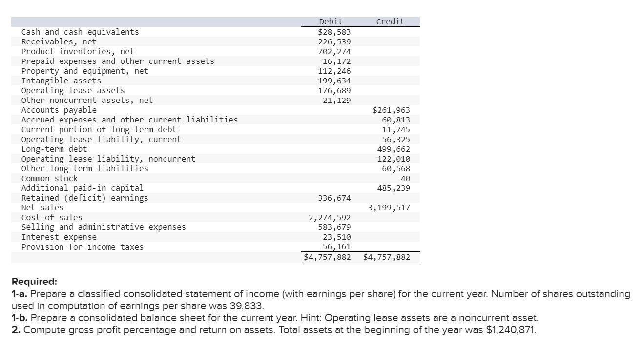Viewport: 644px width, 345px height.
Task: Select the Debit column header
Action: pos(330,21)
